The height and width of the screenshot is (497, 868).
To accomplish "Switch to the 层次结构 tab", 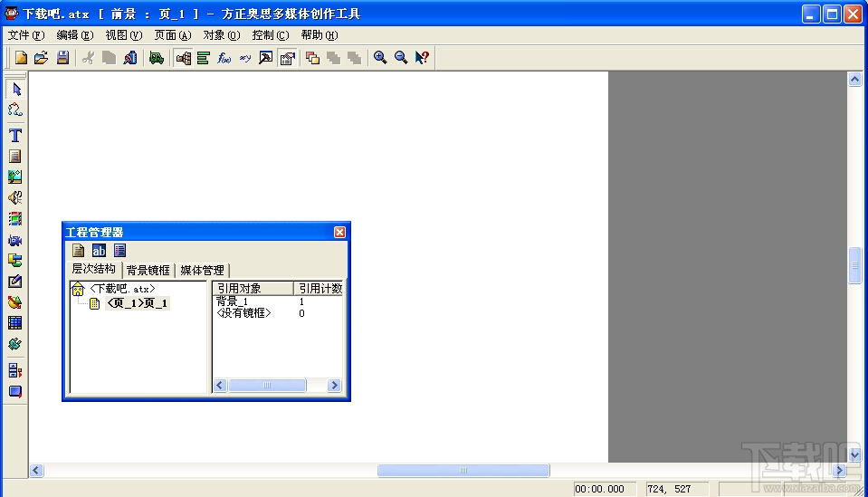I will 93,269.
